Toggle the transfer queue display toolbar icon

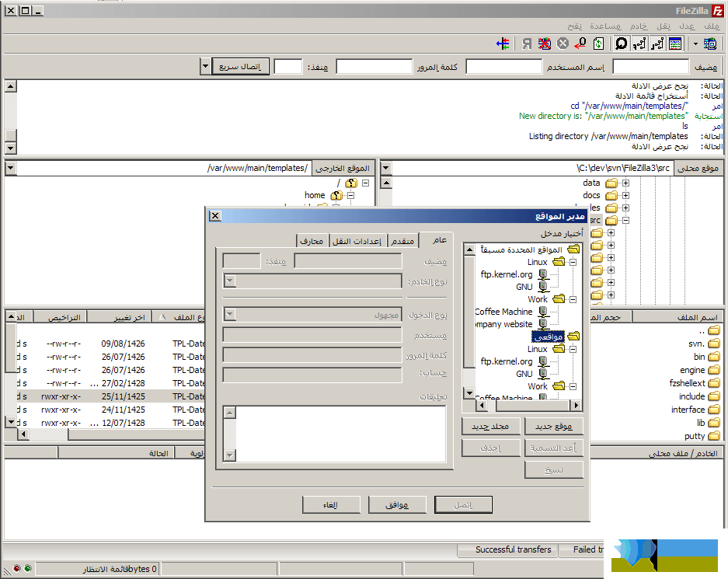point(622,44)
